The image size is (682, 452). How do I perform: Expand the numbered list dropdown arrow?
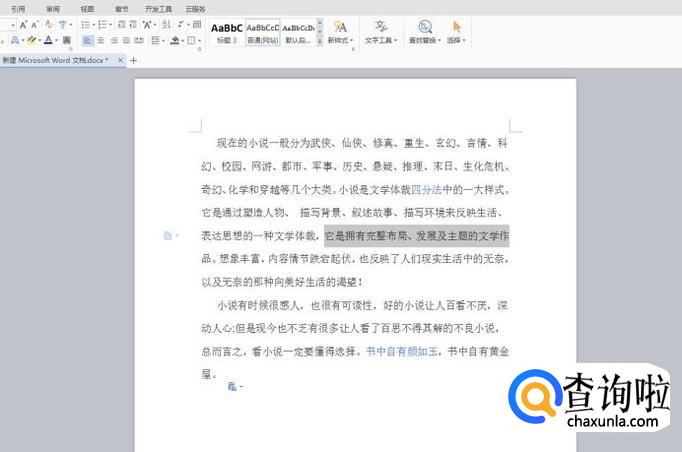110,25
